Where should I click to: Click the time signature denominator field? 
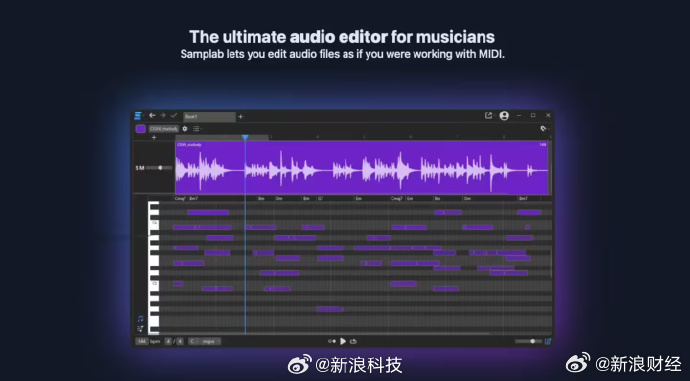[x=180, y=341]
